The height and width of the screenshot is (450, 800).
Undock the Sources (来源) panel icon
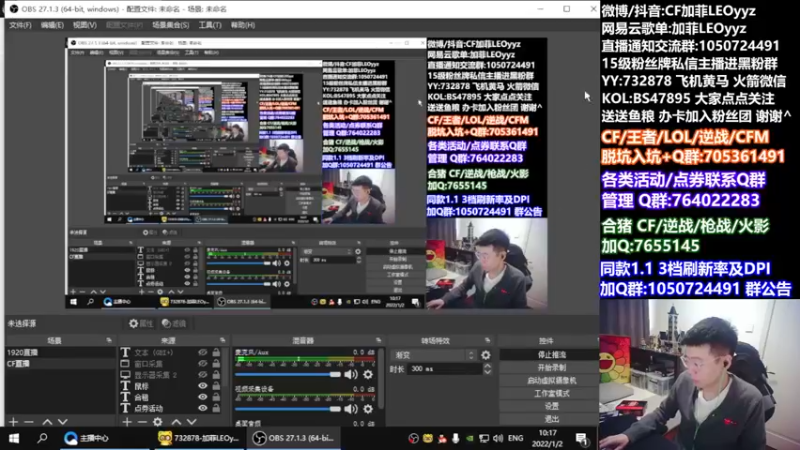(x=222, y=340)
